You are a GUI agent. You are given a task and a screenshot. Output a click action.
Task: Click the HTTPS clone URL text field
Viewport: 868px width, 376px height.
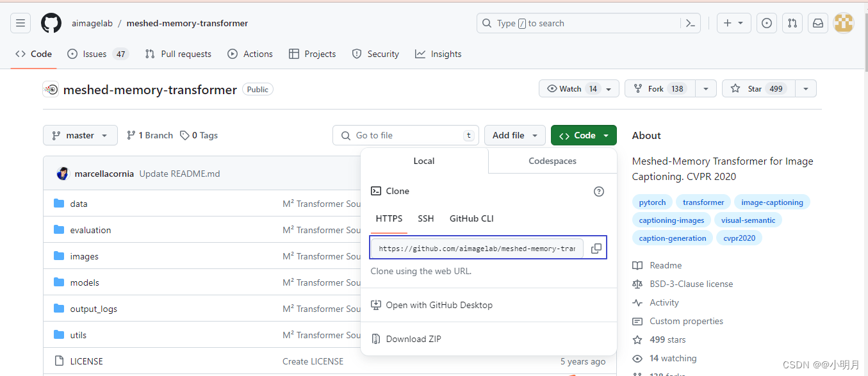coord(477,249)
